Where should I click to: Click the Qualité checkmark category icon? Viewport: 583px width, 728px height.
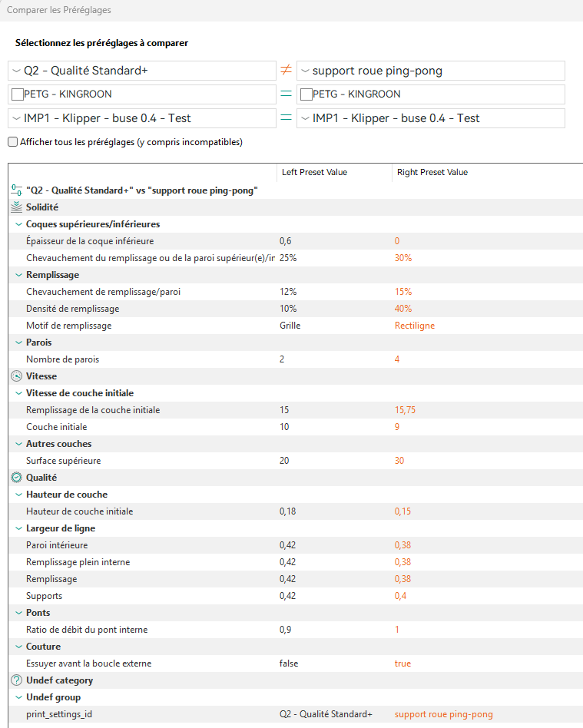16,478
